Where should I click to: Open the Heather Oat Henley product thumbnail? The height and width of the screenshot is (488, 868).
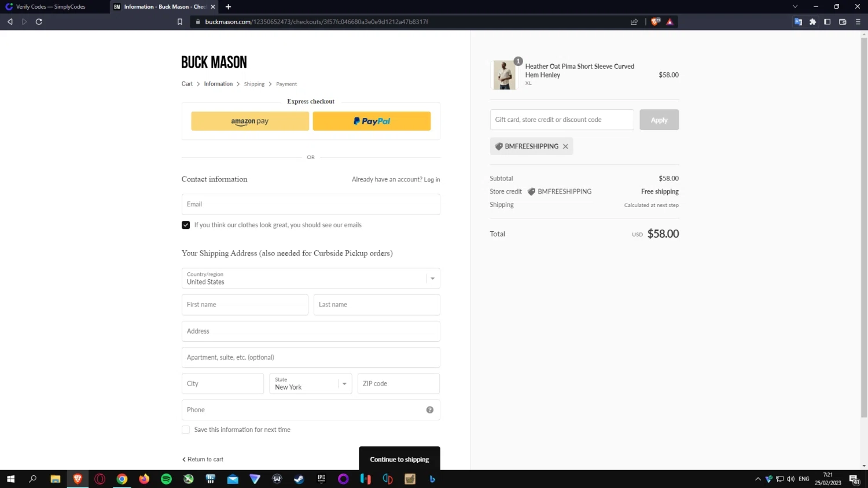(x=504, y=75)
